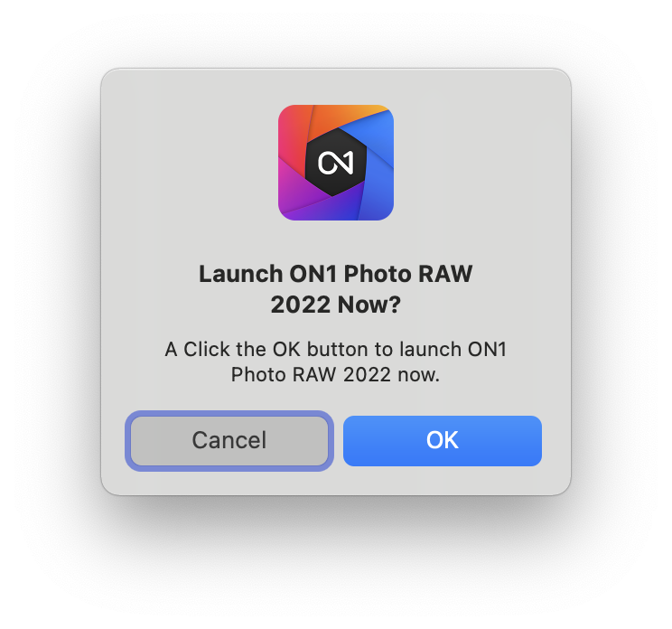Launch ON1 Photo RAW 2022 with OK
This screenshot has height=629, width=672.
click(x=443, y=440)
